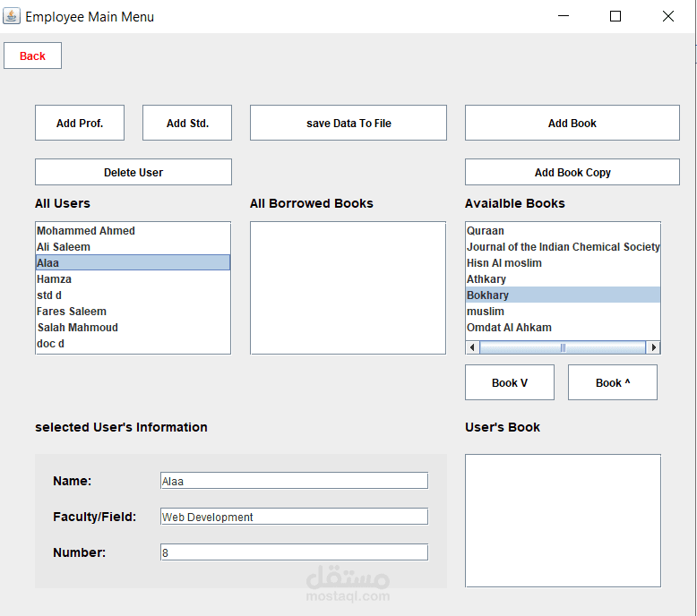Click the Java icon in title bar
The height and width of the screenshot is (616, 697).
(x=12, y=16)
